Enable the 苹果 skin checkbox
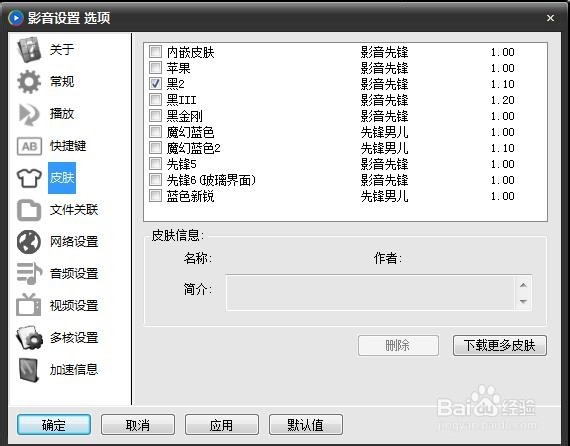 [x=156, y=68]
